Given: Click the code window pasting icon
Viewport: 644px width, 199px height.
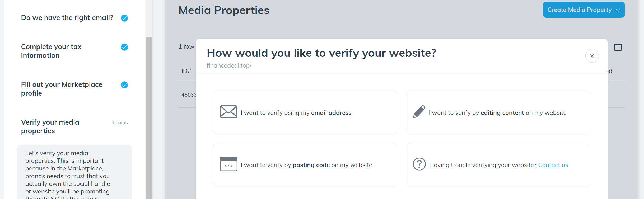Looking at the screenshot, I should click(x=228, y=164).
